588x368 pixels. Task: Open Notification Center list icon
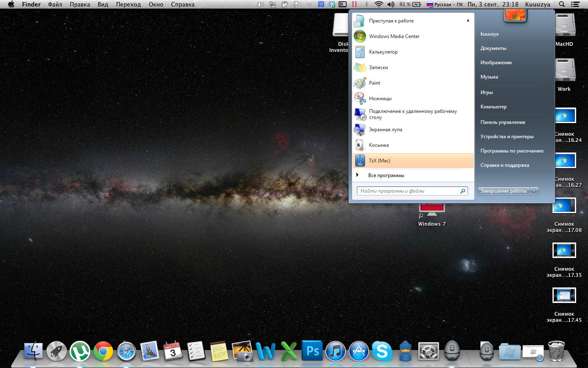575,4
